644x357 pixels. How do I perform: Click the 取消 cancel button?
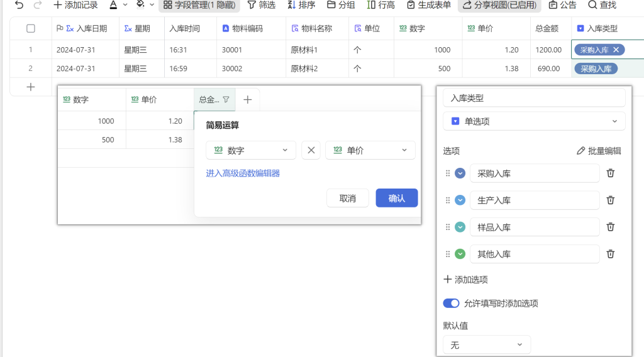point(347,198)
